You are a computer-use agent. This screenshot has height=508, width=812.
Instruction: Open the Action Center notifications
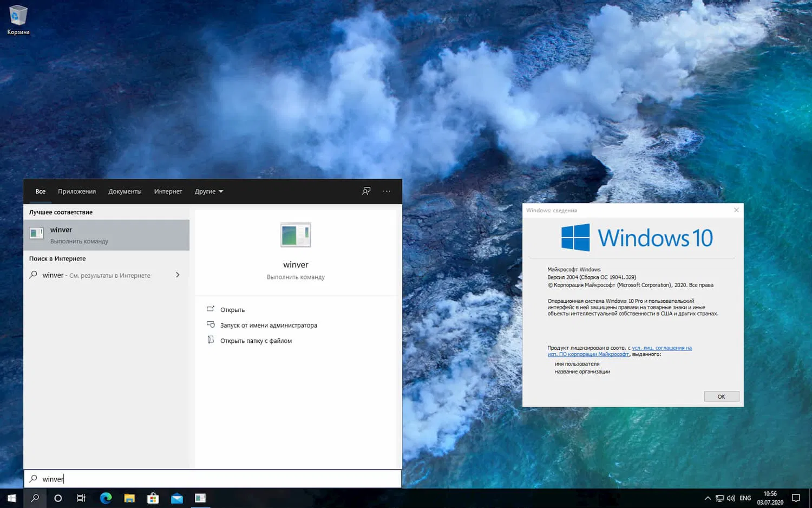pyautogui.click(x=796, y=498)
